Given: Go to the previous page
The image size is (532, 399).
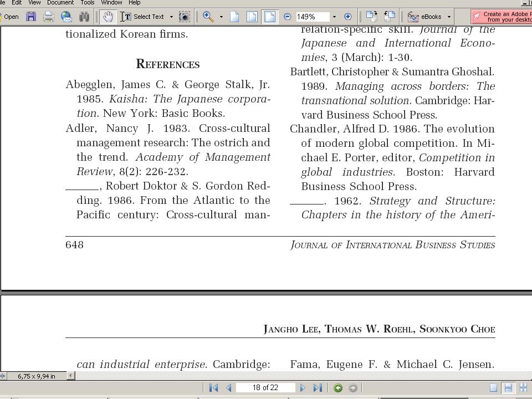Looking at the screenshot, I should 229,387.
